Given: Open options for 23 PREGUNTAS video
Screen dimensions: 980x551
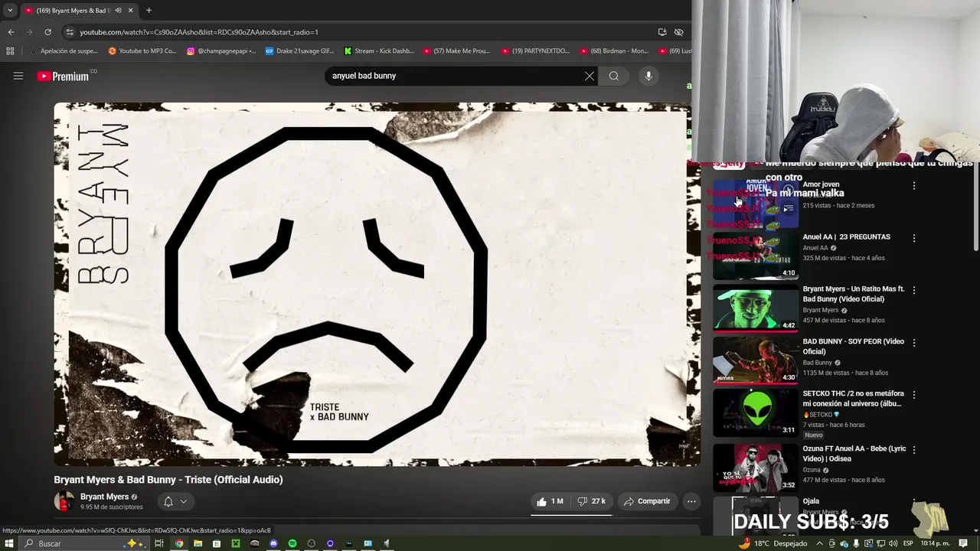Looking at the screenshot, I should [x=913, y=238].
